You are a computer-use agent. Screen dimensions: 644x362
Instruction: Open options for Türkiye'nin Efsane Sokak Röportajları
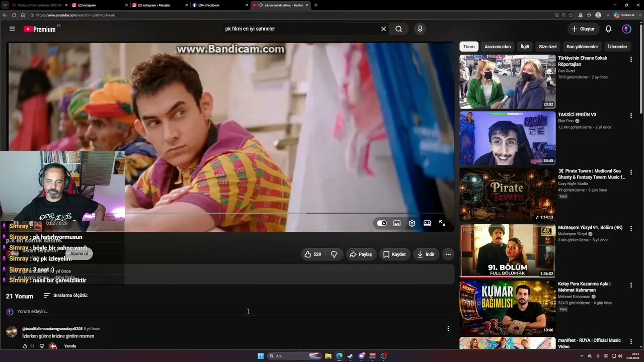pos(631,59)
